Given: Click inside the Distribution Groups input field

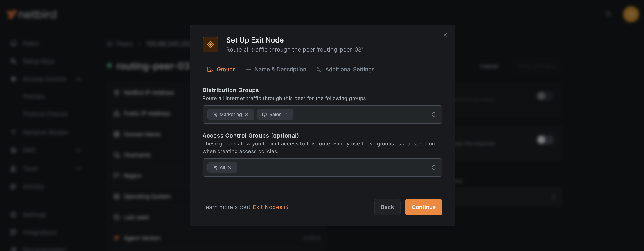Looking at the screenshot, I should pos(350,114).
